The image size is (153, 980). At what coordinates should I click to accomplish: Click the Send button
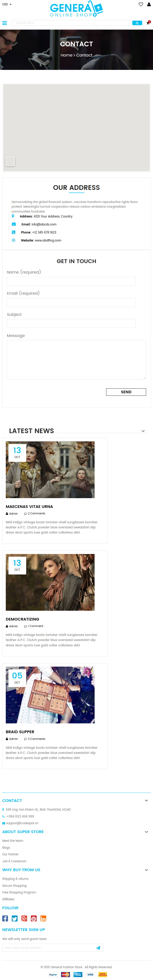tap(126, 392)
